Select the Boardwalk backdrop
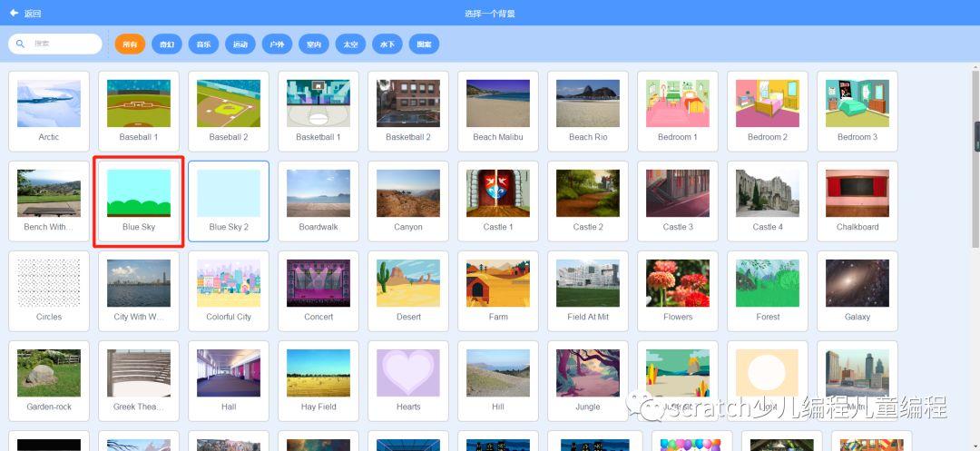 coord(318,201)
